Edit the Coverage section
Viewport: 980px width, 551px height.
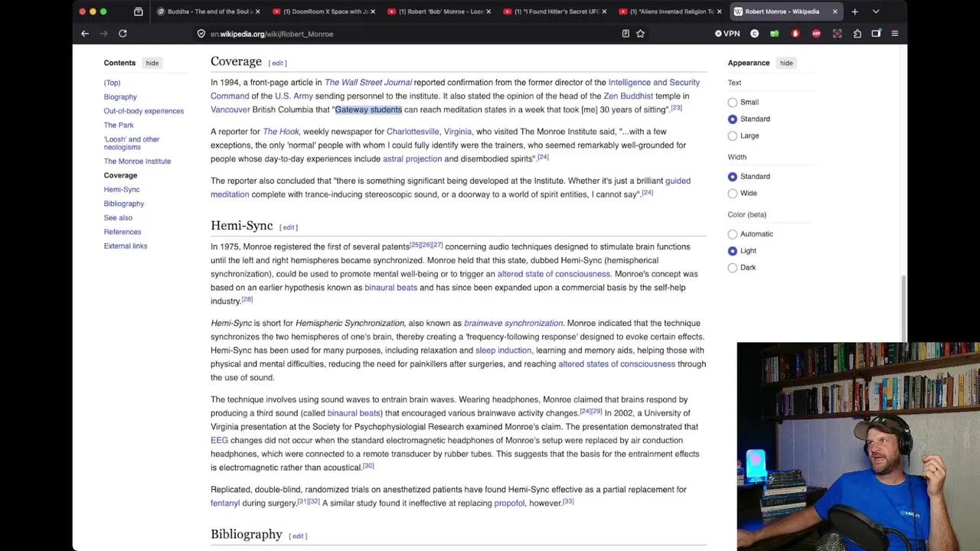277,63
